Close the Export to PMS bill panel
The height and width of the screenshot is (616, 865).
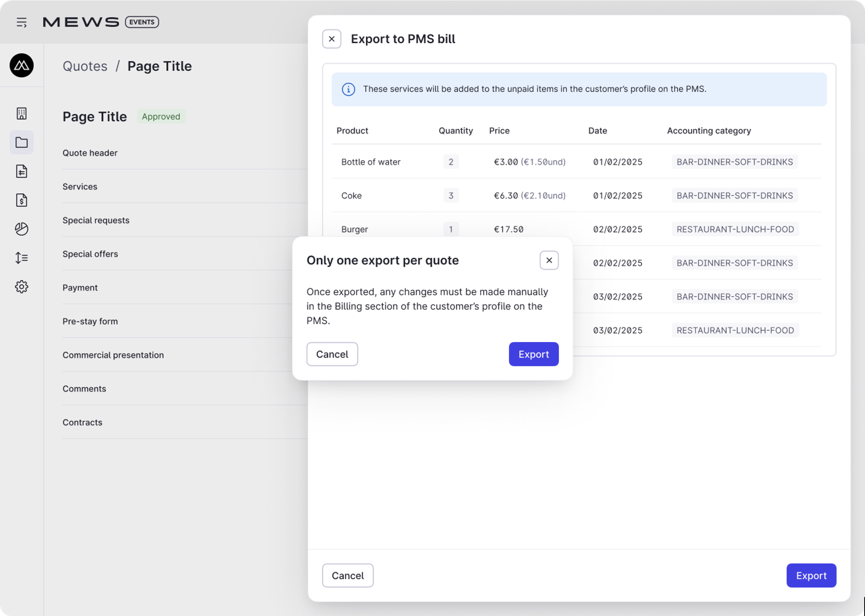tap(332, 39)
